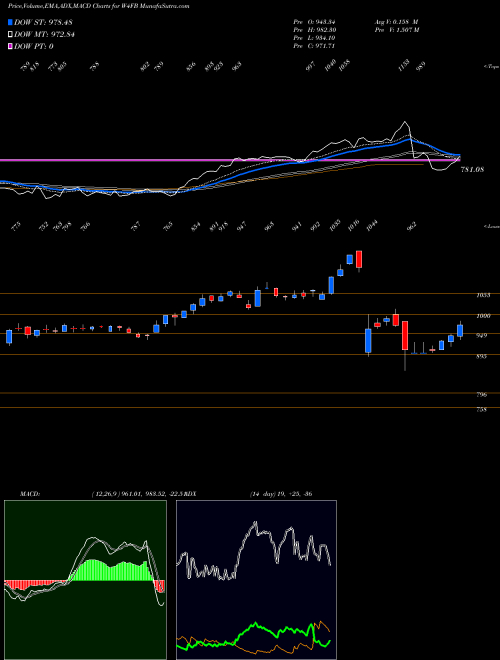This screenshot has height=660, width=500.
Task: Click the Avg V average volume value
Action: click(407, 22)
